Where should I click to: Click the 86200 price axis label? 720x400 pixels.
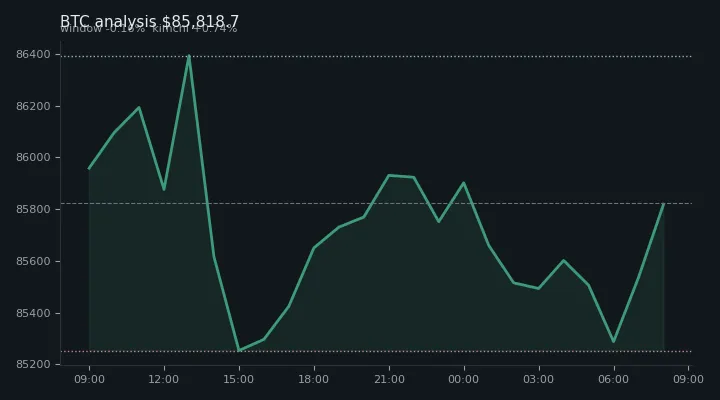pos(33,107)
